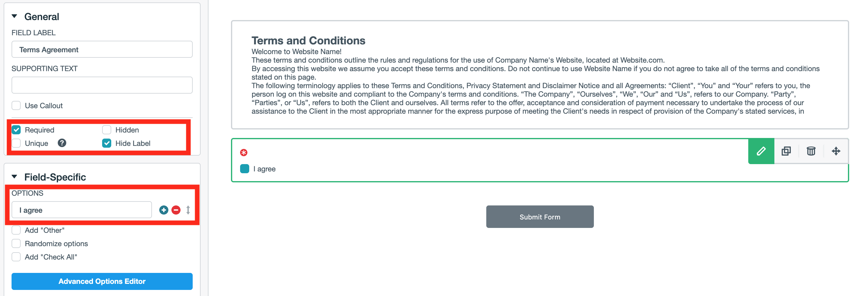Focus the Supporting Text input field
This screenshot has height=296, width=868.
point(102,85)
